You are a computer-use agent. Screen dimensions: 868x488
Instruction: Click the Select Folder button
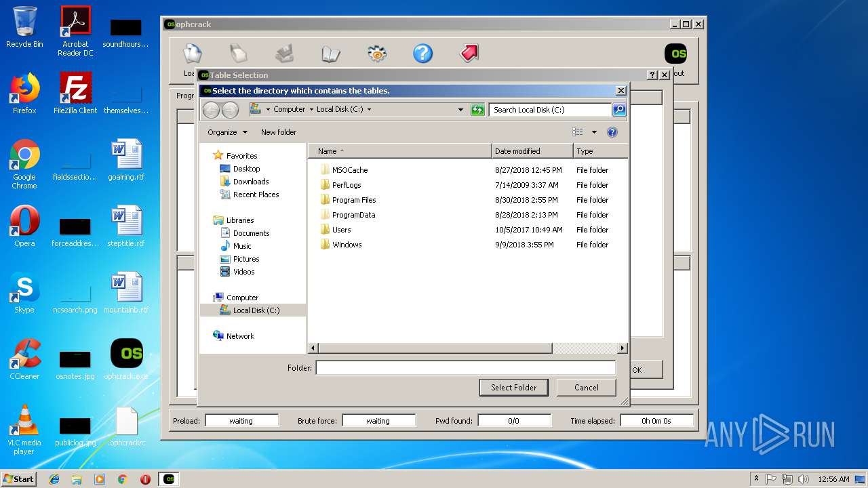[514, 388]
